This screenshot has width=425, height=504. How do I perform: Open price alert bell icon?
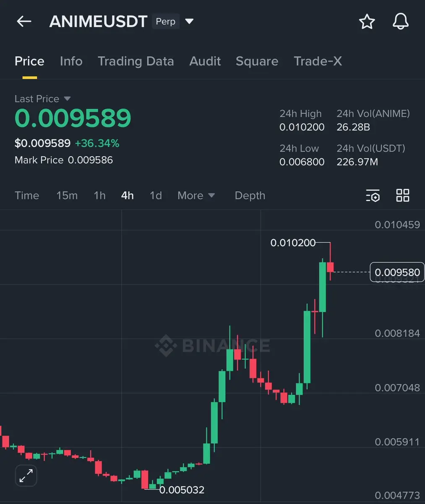click(x=400, y=21)
